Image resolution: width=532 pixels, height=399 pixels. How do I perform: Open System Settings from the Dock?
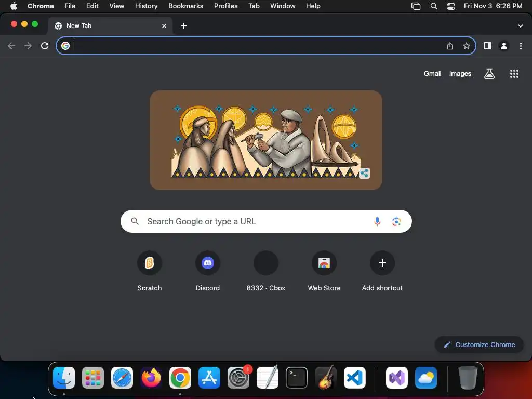pos(238,378)
